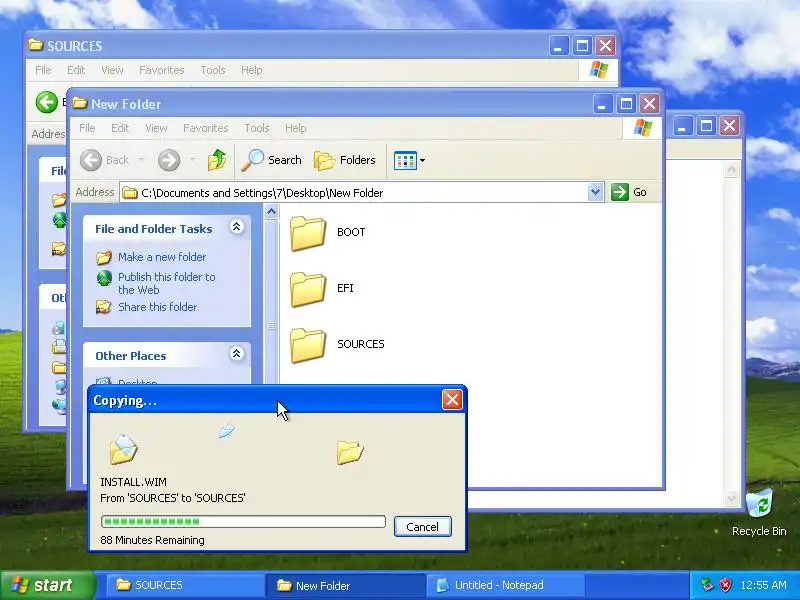Click the task pane scroll up arrow
Image resolution: width=800 pixels, height=600 pixels.
tap(271, 211)
